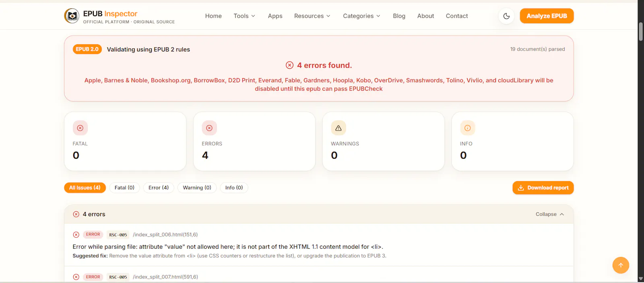This screenshot has width=644, height=283.
Task: Expand the Resources dropdown menu
Action: coord(312,16)
